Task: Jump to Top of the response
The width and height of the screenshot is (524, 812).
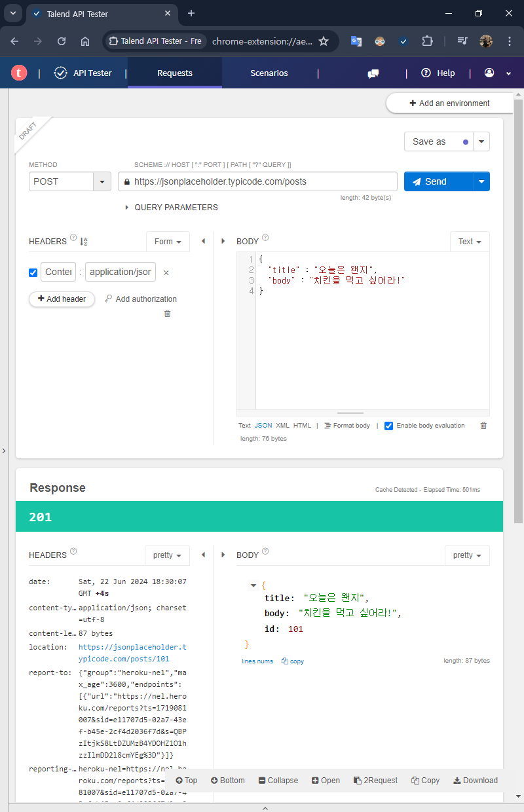Action: (187, 781)
